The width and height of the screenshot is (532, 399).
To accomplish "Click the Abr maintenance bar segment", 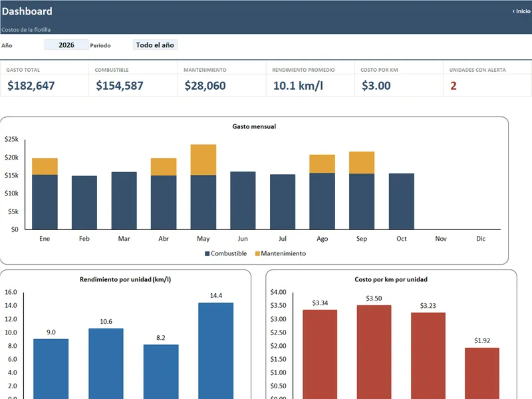I will [x=164, y=167].
